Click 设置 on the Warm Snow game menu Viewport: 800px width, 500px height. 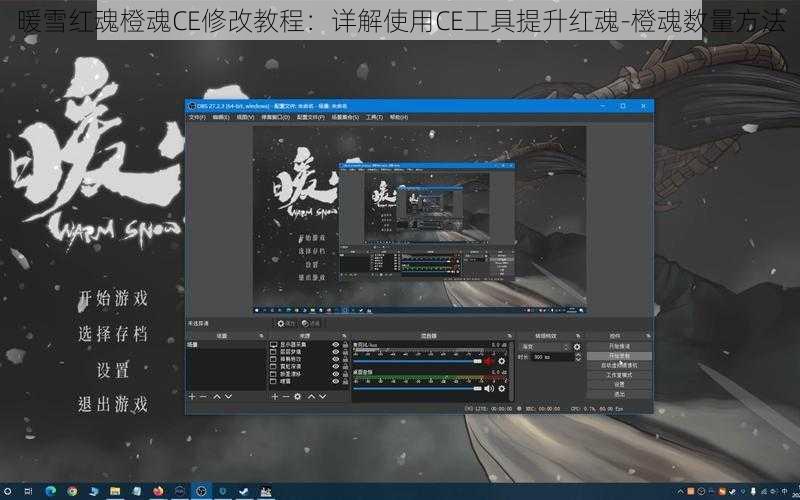coord(113,370)
